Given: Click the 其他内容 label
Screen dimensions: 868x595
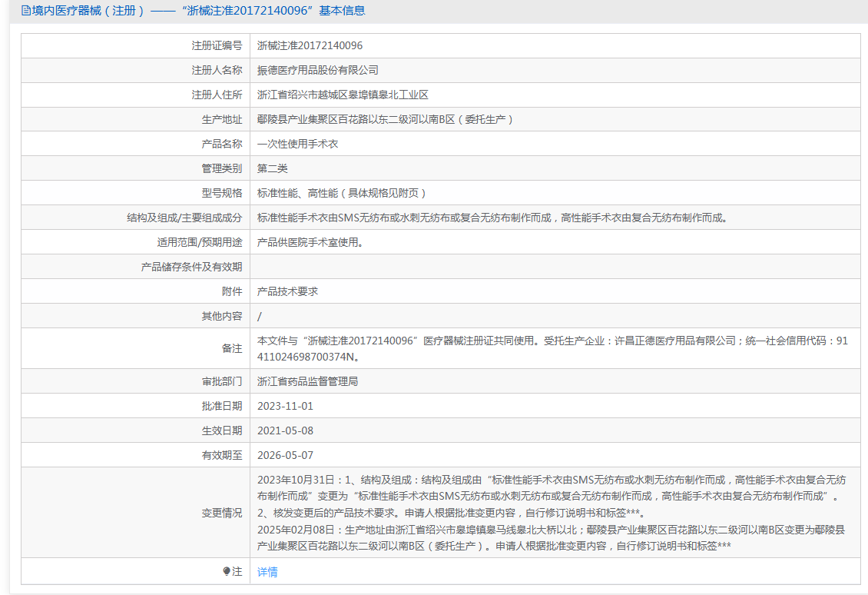Looking at the screenshot, I should tap(222, 316).
